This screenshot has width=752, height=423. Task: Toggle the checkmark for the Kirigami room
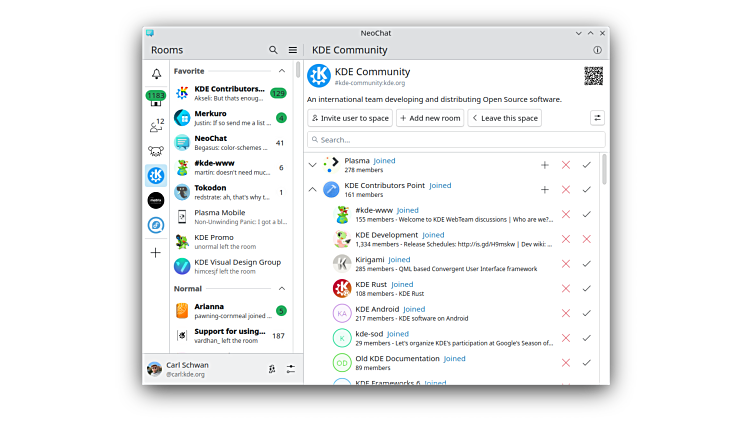click(x=587, y=264)
